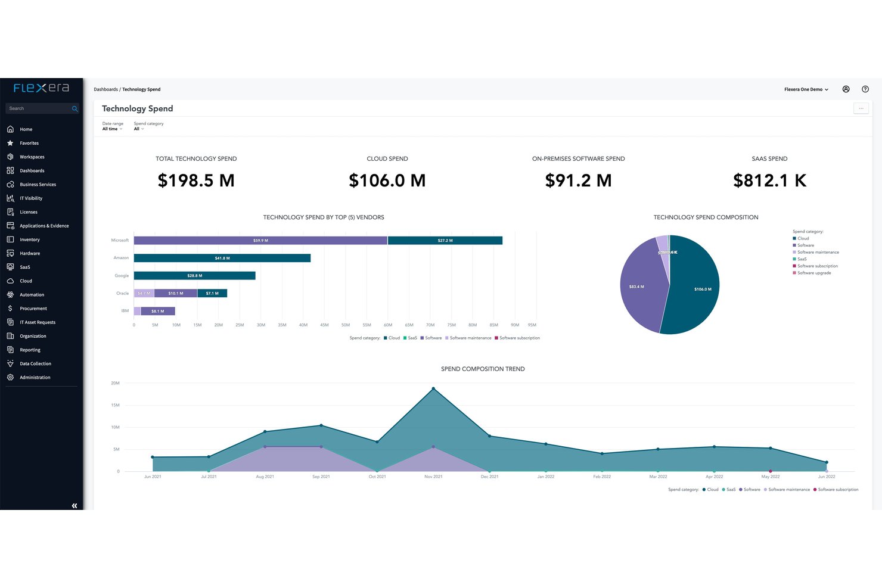Click Google's $28.8 M bar
The width and height of the screenshot is (882, 588).
click(195, 276)
